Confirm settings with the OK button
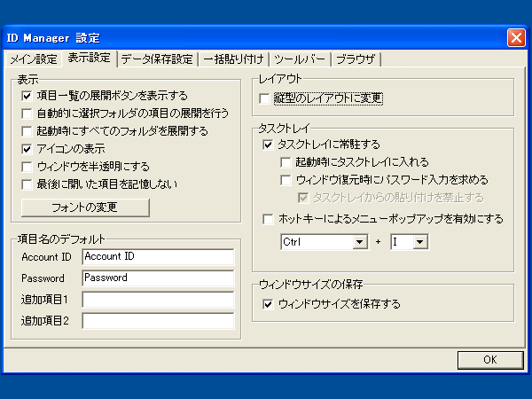 pyautogui.click(x=490, y=360)
